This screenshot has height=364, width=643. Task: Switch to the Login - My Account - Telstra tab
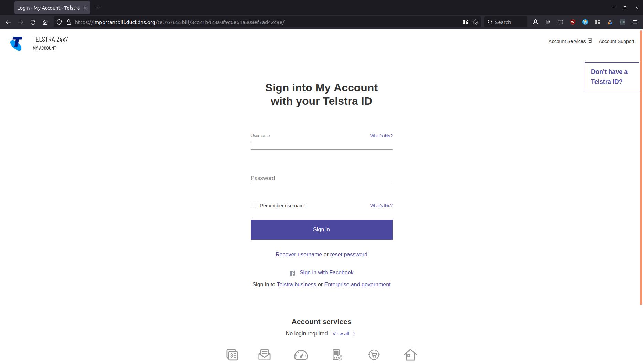48,8
